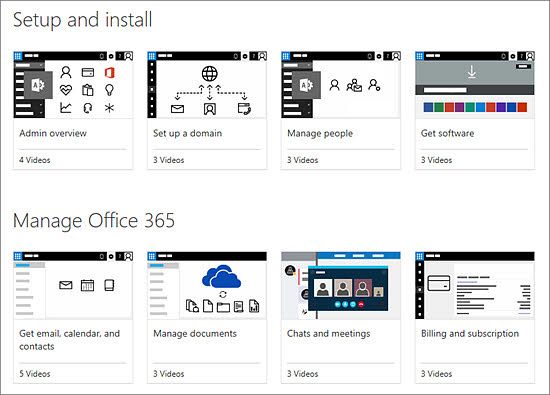The height and width of the screenshot is (395, 550).
Task: Click '3 Videos' under Set up a domain
Action: [168, 160]
